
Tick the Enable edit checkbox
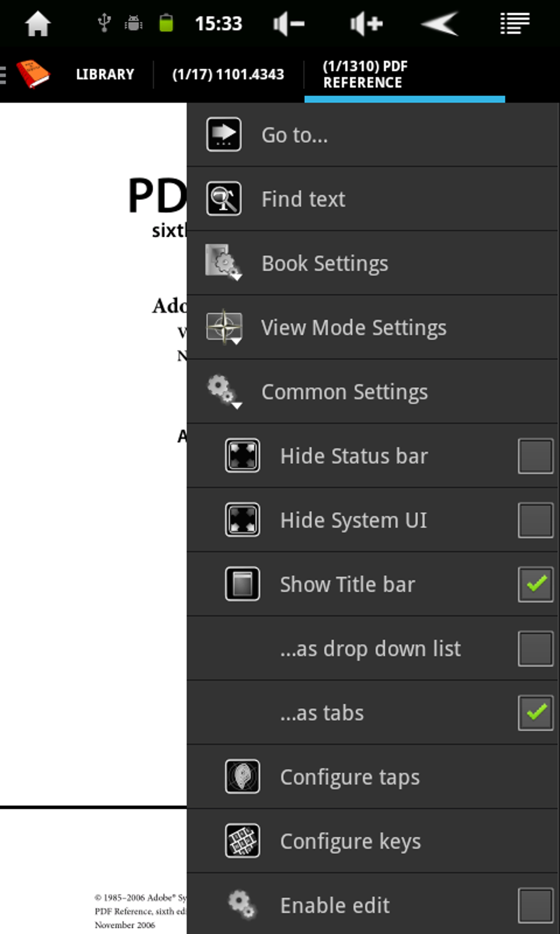535,905
